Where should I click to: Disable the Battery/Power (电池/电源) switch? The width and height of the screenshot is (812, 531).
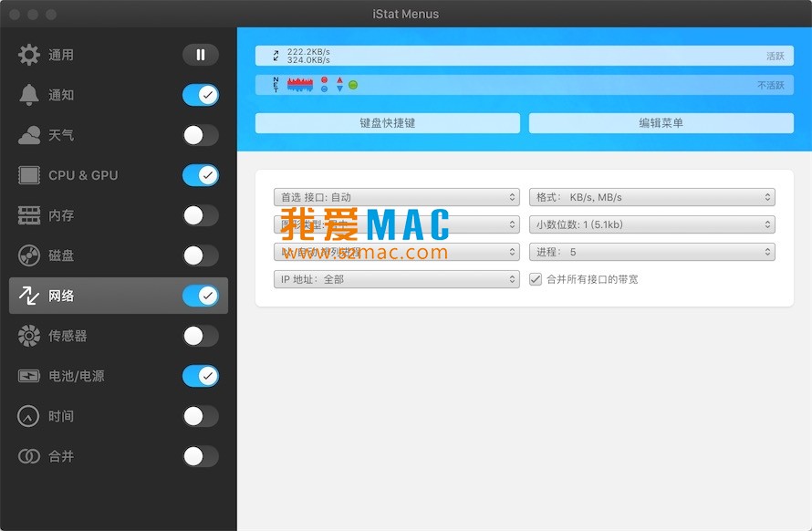point(201,376)
